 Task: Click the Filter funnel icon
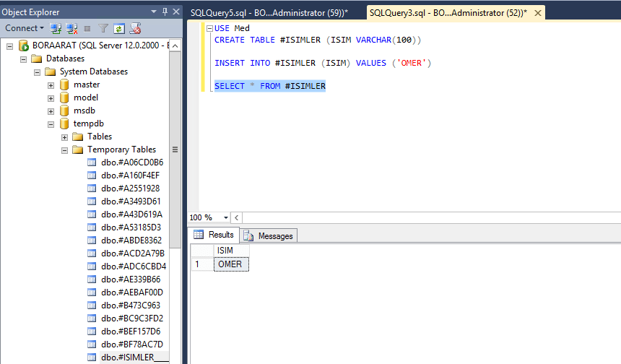tap(103, 28)
